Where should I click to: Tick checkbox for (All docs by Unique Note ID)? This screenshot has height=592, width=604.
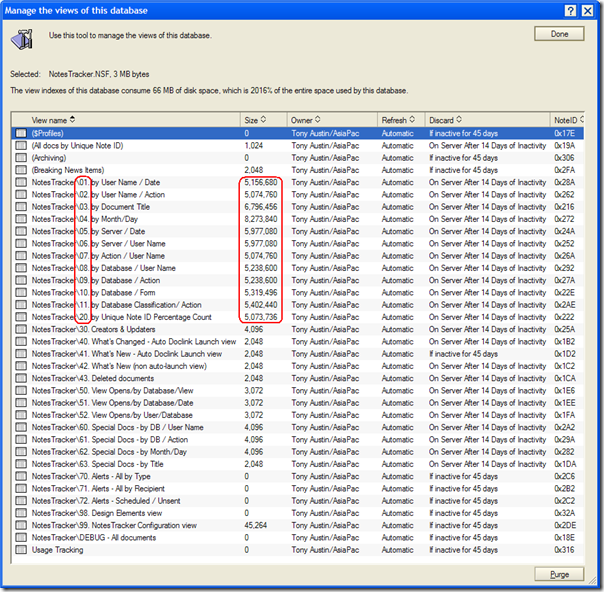[x=21, y=146]
